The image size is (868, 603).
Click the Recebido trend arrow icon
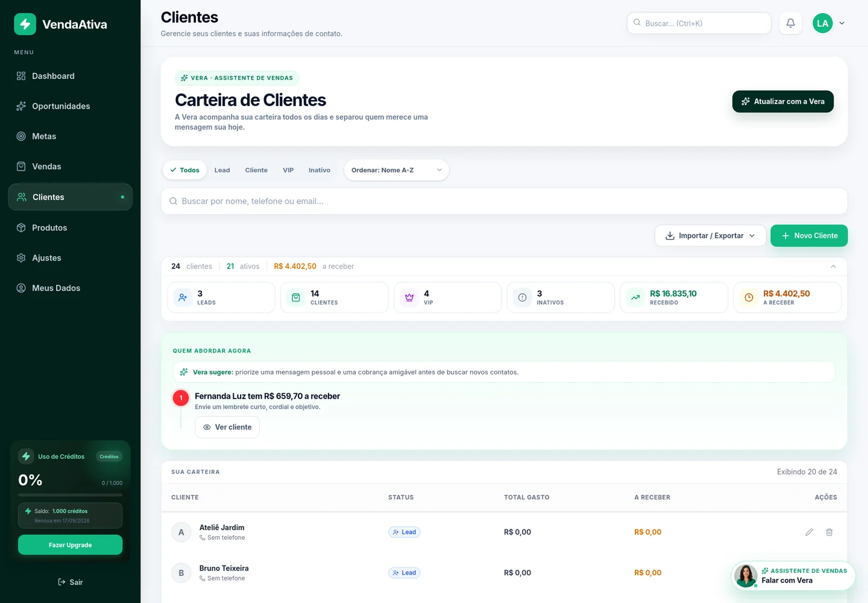635,297
